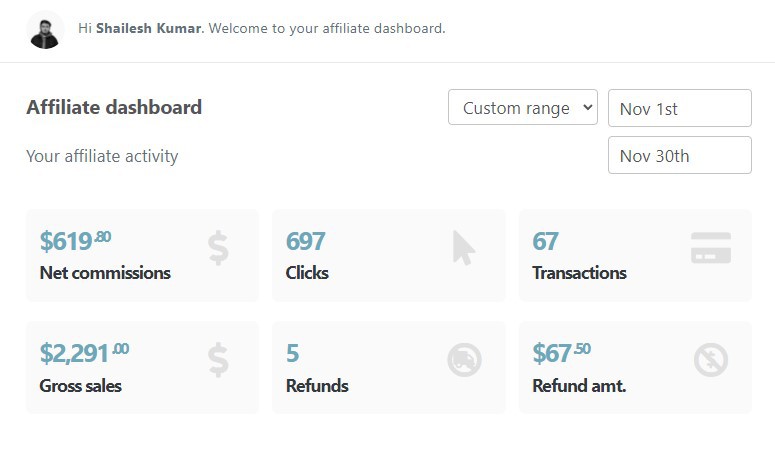Click the $67.50 refund amount value

[561, 353]
